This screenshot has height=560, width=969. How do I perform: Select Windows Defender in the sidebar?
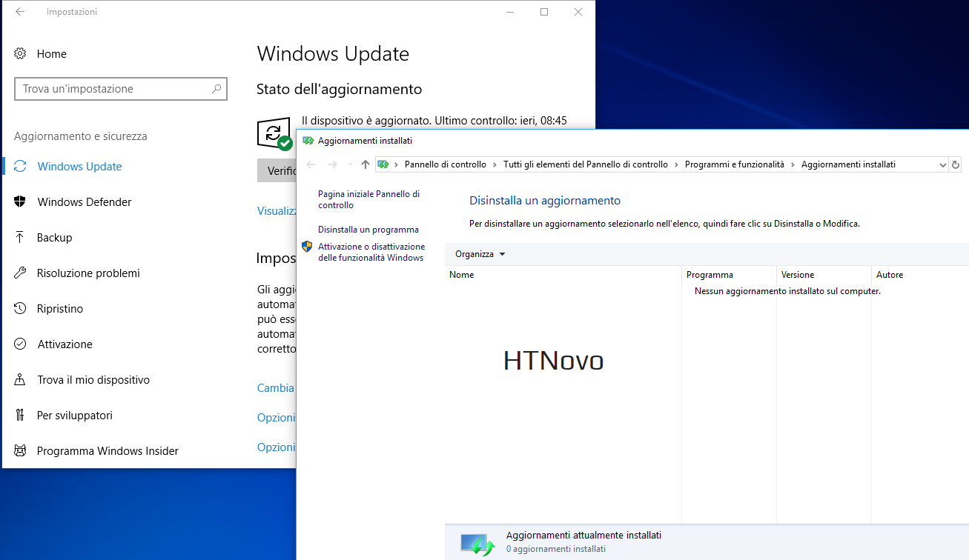85,202
